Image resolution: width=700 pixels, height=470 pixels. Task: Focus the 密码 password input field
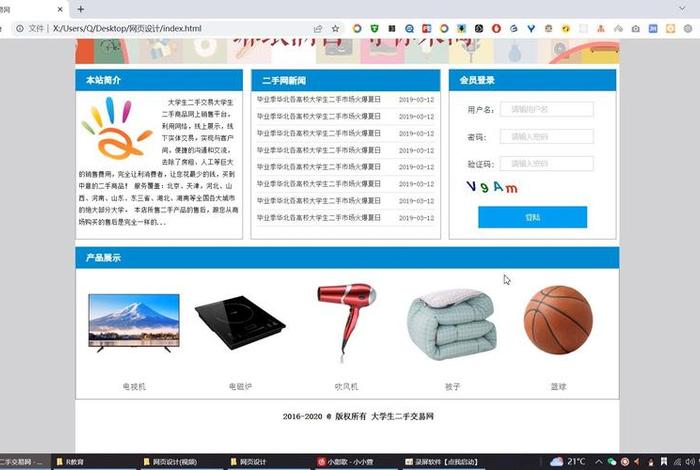546,136
